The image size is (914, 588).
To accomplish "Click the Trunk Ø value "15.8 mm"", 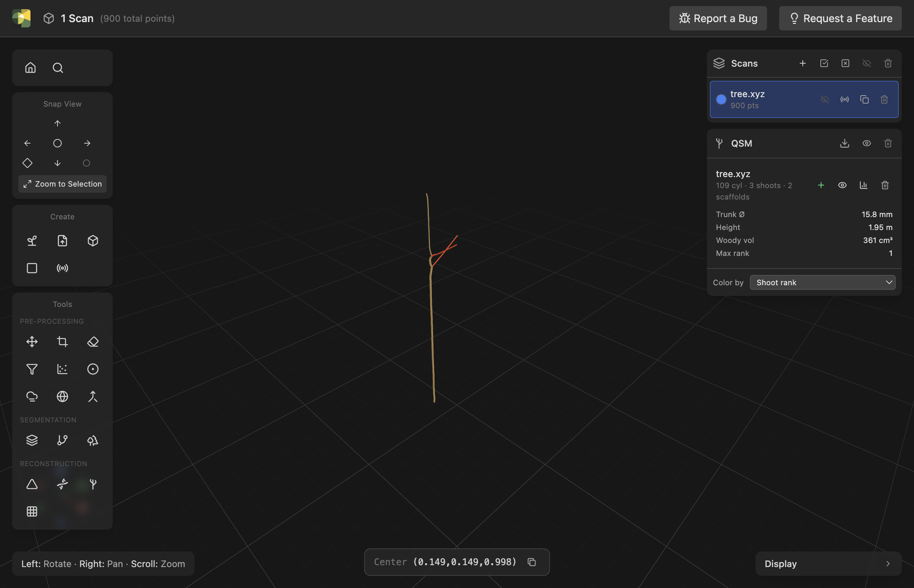I will click(x=877, y=214).
